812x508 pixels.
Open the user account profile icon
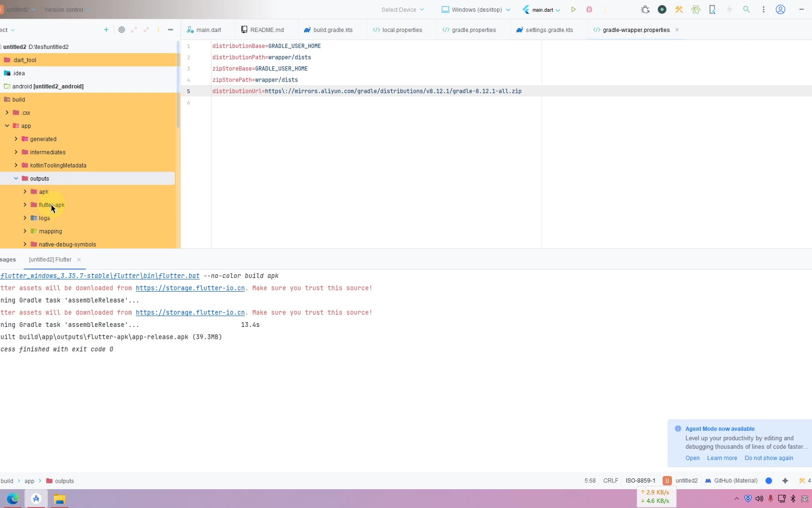tap(781, 9)
